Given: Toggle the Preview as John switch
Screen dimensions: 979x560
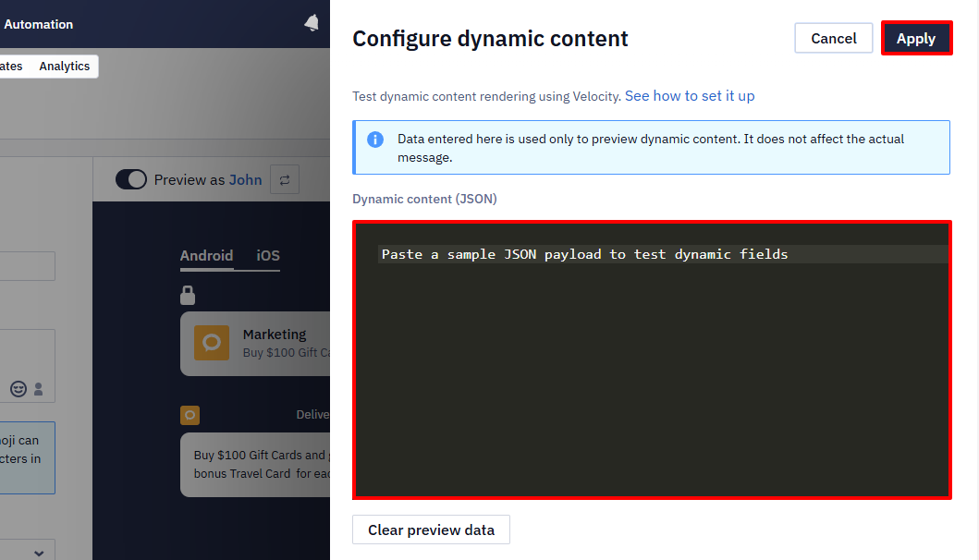Looking at the screenshot, I should coord(131,180).
